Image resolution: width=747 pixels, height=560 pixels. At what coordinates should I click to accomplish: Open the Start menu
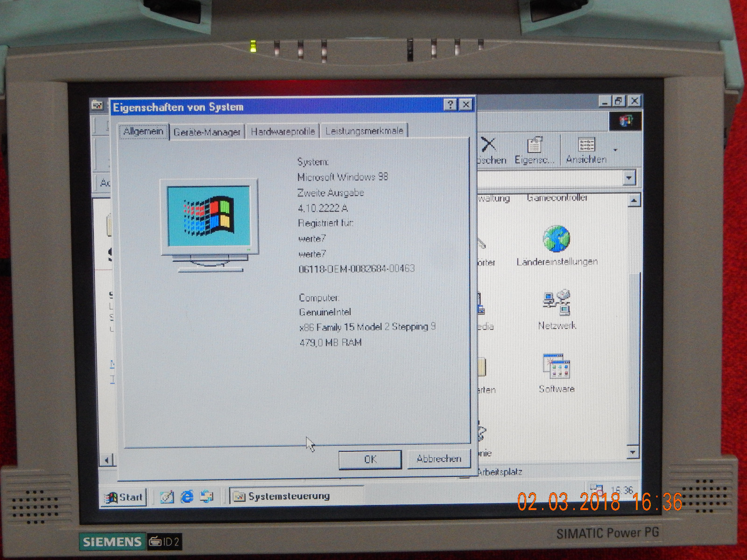point(123,497)
